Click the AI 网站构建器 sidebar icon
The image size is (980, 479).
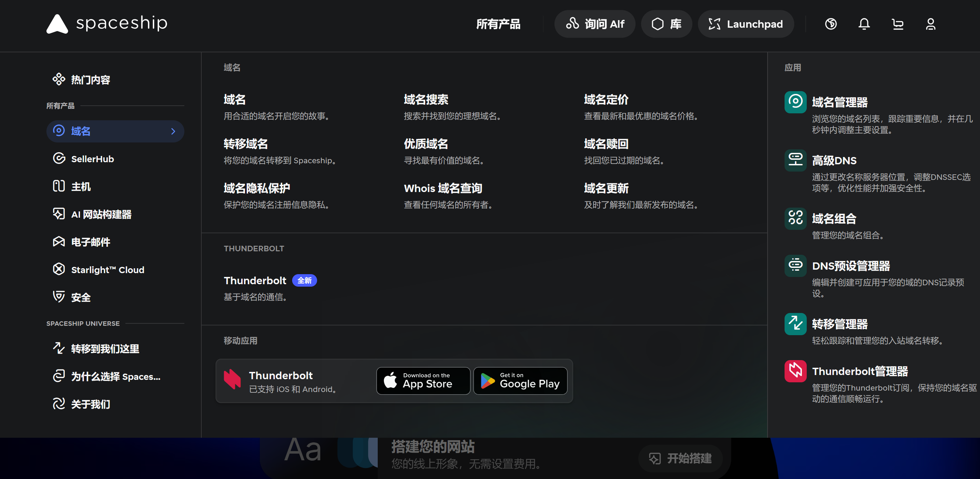coord(59,214)
